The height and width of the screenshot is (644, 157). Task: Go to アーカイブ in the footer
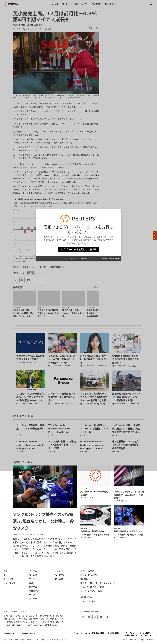[8, 579]
